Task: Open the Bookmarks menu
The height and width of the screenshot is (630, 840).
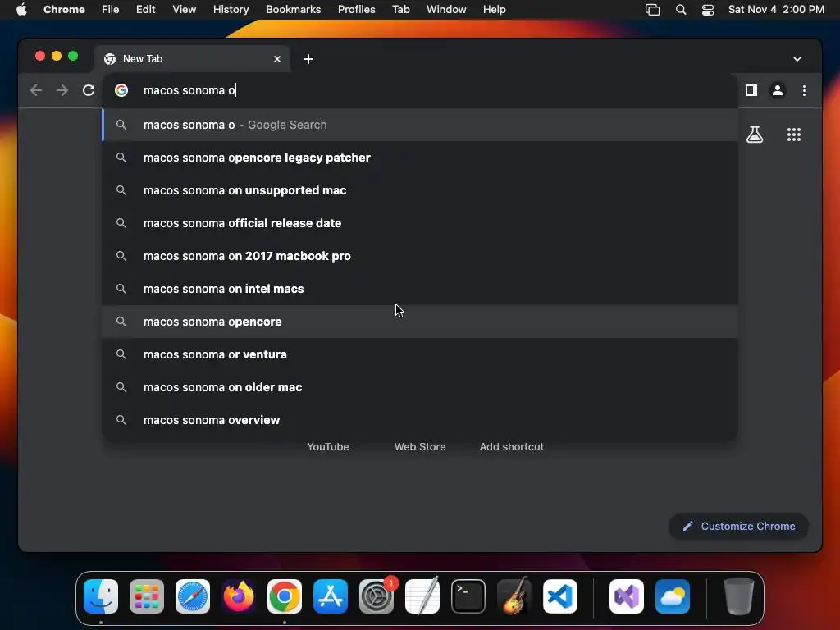Action: (293, 10)
